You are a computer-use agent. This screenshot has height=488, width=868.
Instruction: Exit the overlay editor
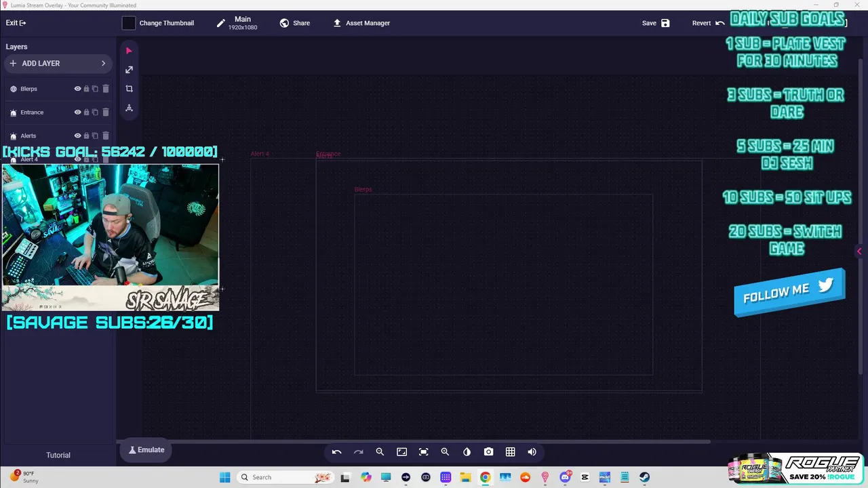(x=16, y=23)
